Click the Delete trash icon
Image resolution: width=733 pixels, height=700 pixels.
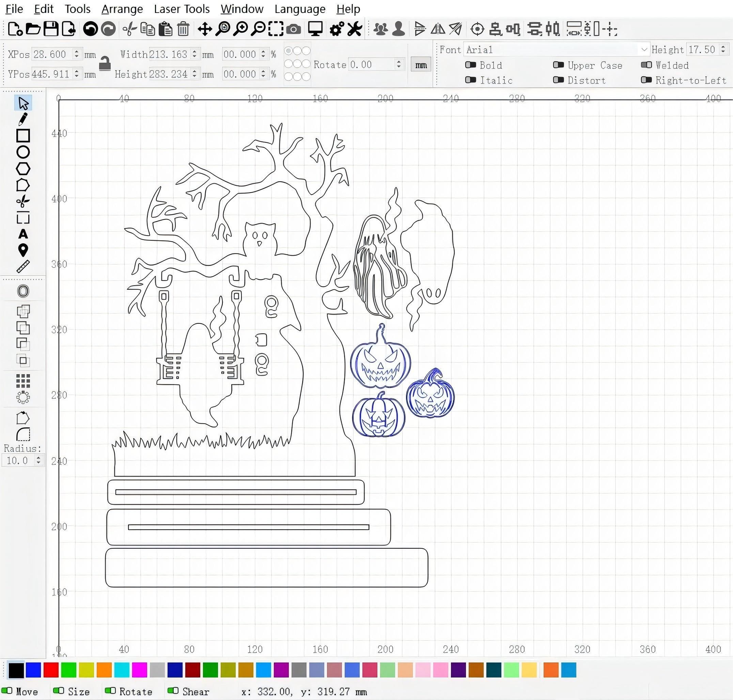click(183, 29)
